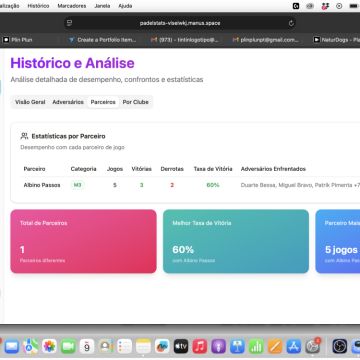Open the Marcadores menu
This screenshot has width=360, height=360.
(72, 6)
